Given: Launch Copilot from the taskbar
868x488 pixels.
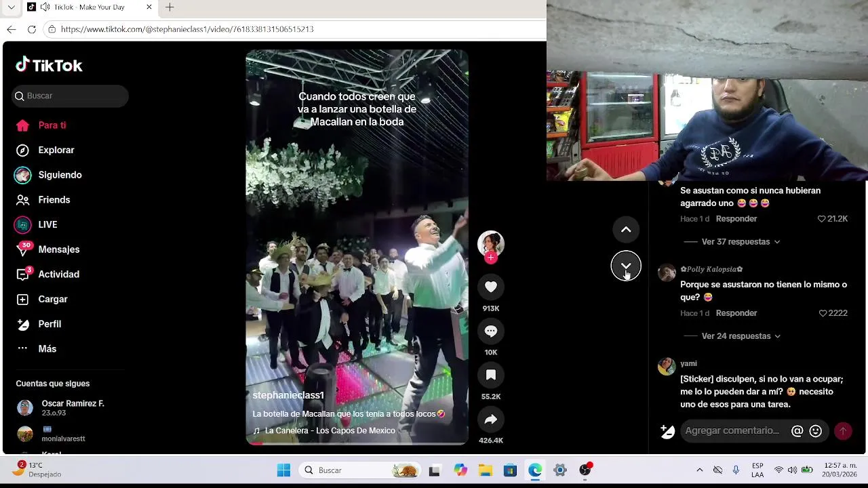Looking at the screenshot, I should point(460,470).
